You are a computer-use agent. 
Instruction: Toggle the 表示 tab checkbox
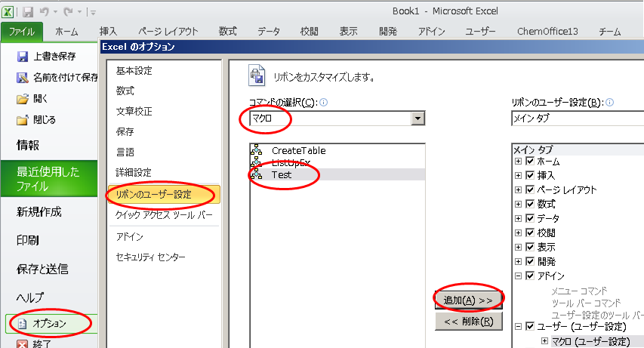(x=530, y=248)
